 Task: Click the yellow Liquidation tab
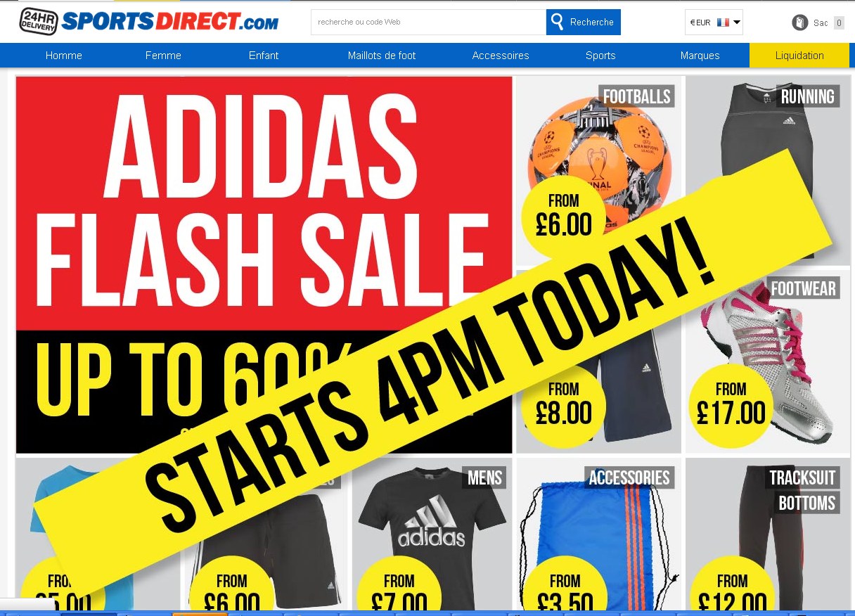799,56
